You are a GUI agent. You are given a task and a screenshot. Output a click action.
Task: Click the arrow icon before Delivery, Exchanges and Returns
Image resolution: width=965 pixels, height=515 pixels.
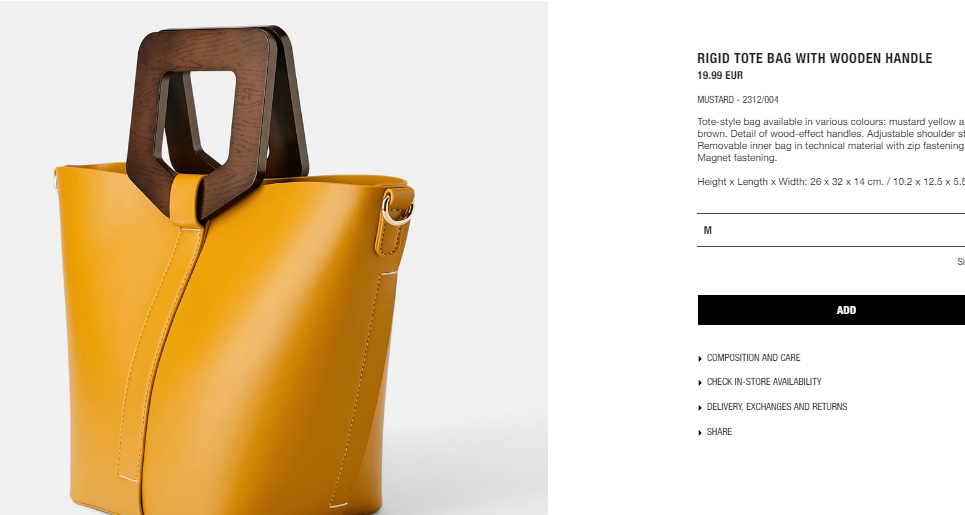click(x=700, y=407)
